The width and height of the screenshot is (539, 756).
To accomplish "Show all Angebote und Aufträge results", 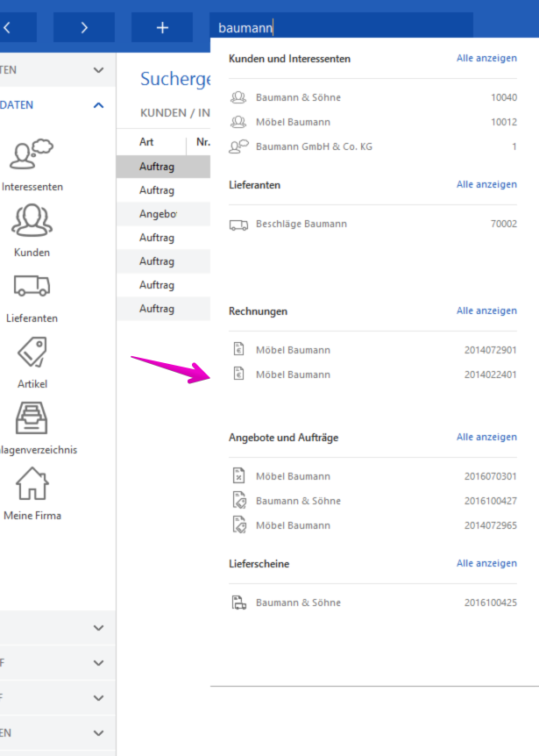I will 486,437.
